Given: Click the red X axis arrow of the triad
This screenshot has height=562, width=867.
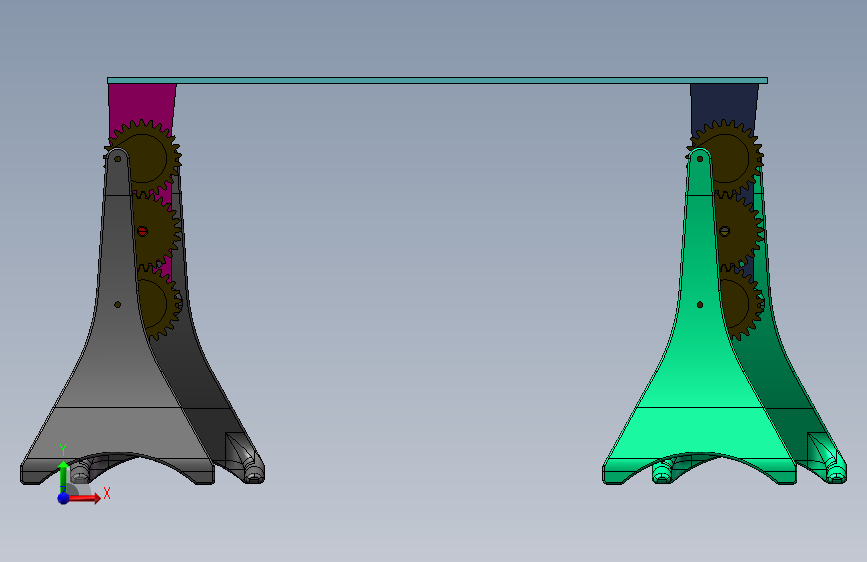Looking at the screenshot, I should tap(86, 498).
